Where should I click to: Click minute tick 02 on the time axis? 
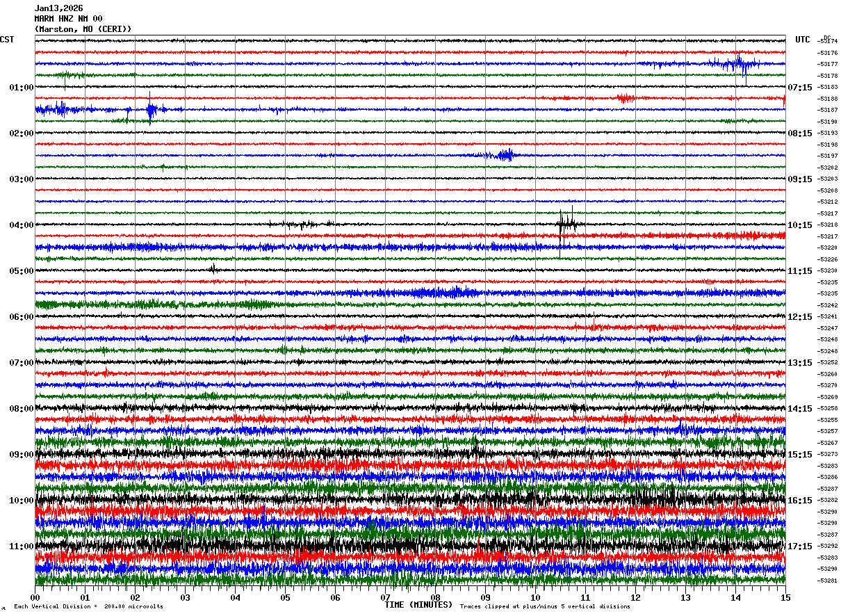(x=135, y=597)
